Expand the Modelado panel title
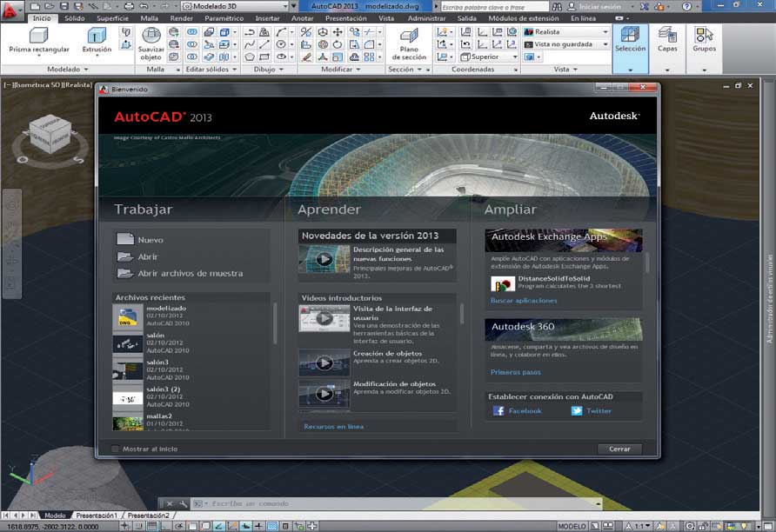Image resolution: width=776 pixels, height=532 pixels. pos(67,70)
